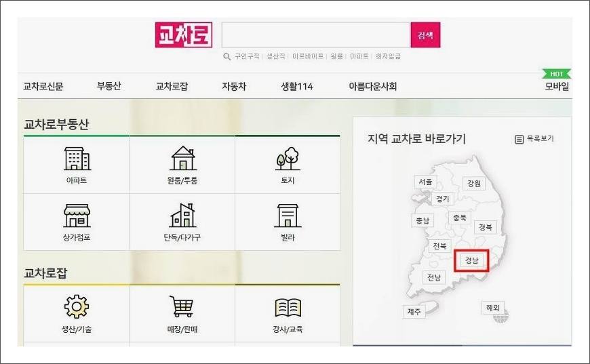
Task: Choose 강원 on the region map
Action: coord(474,183)
